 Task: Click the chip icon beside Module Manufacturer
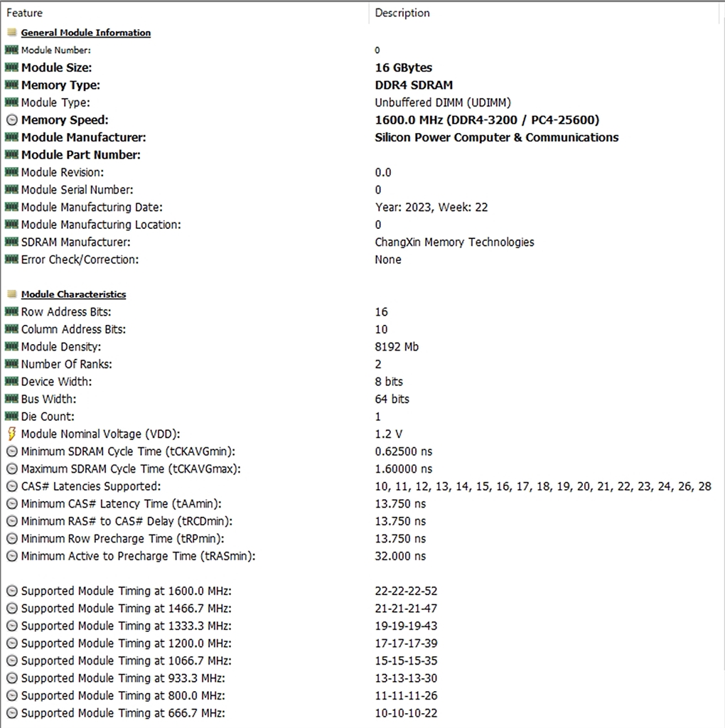(x=11, y=137)
